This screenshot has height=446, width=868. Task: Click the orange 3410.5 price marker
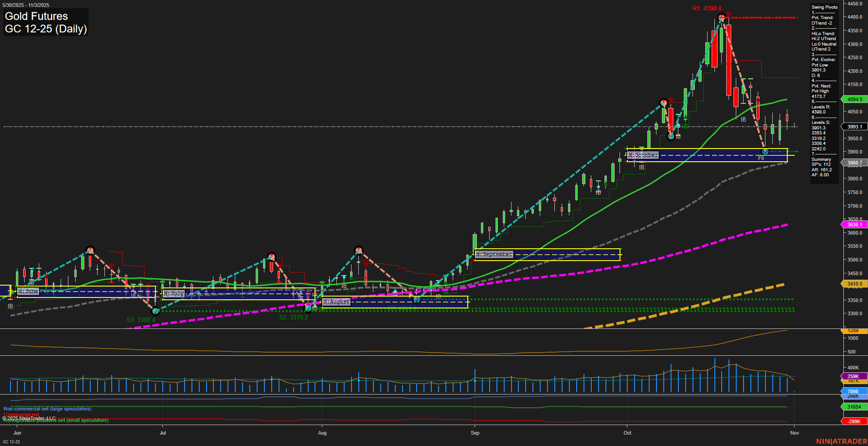tap(854, 283)
